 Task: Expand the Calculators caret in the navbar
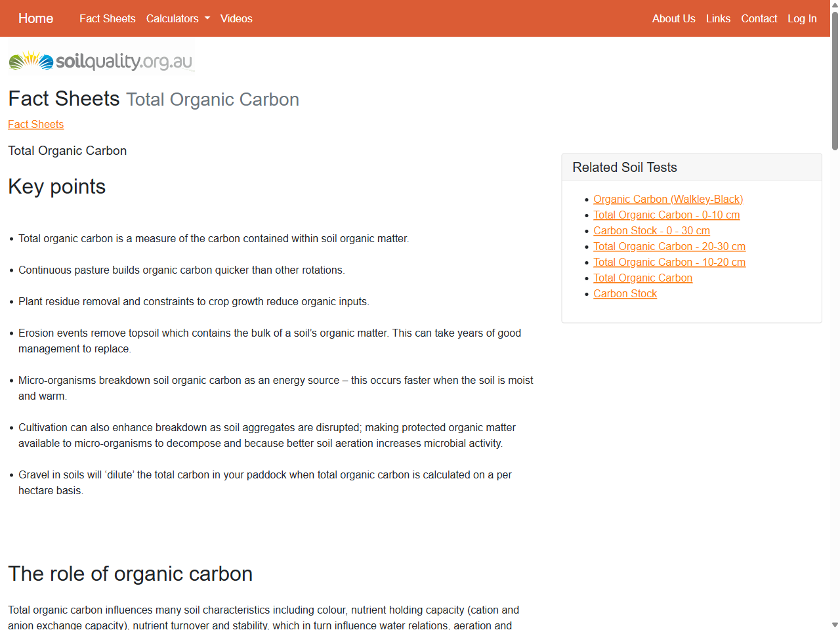(x=207, y=18)
